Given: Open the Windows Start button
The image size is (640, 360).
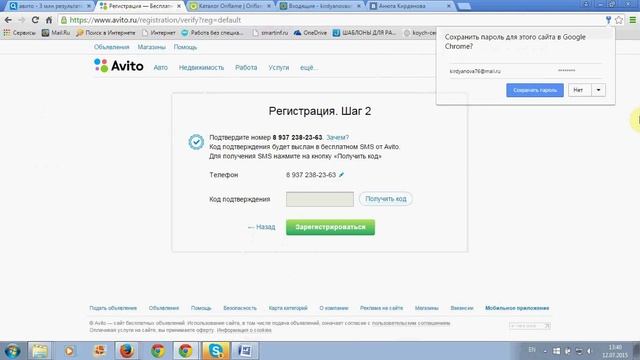Looking at the screenshot, I should (x=13, y=351).
